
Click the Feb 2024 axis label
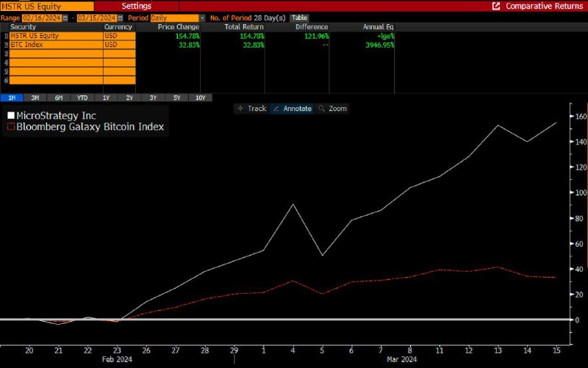click(117, 359)
